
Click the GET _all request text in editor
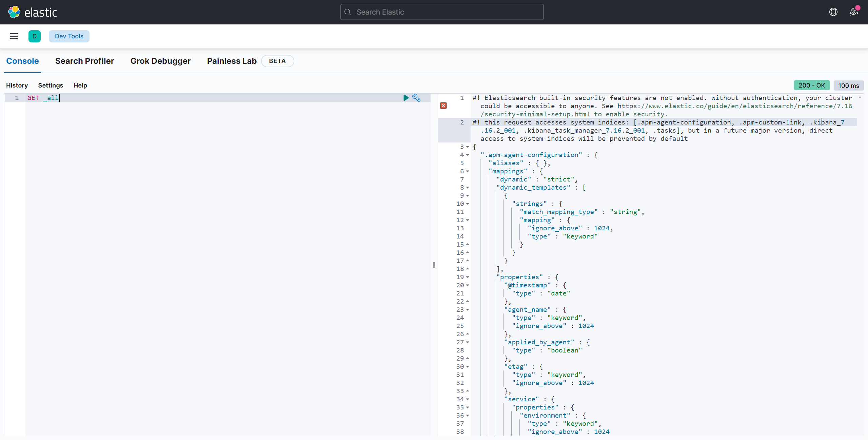click(x=43, y=98)
